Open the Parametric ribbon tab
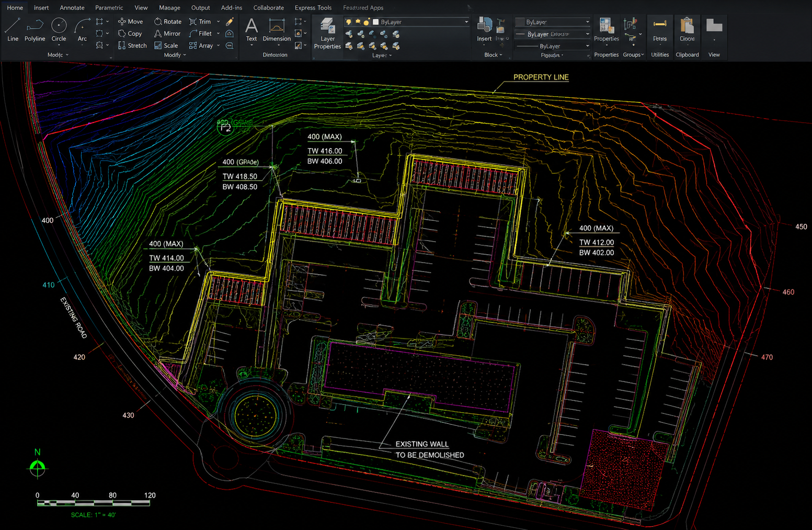 coord(109,8)
